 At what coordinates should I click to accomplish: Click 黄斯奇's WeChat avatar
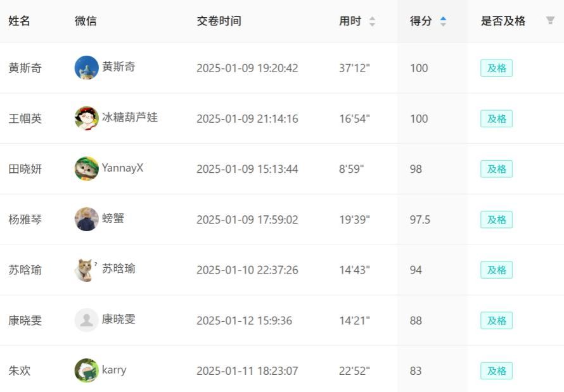[x=86, y=68]
